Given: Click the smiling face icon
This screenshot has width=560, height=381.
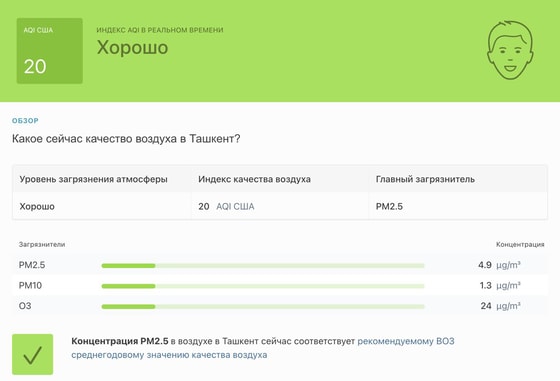Looking at the screenshot, I should tap(510, 50).
